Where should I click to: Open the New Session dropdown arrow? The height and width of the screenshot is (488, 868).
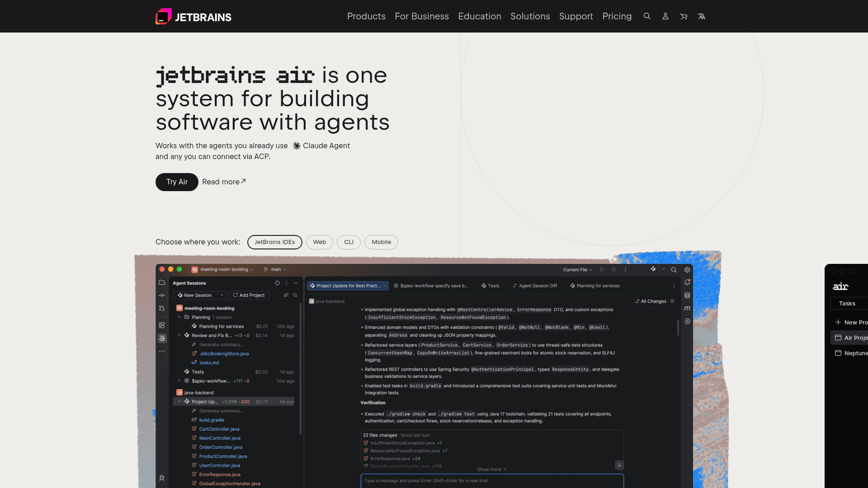pyautogui.click(x=222, y=295)
